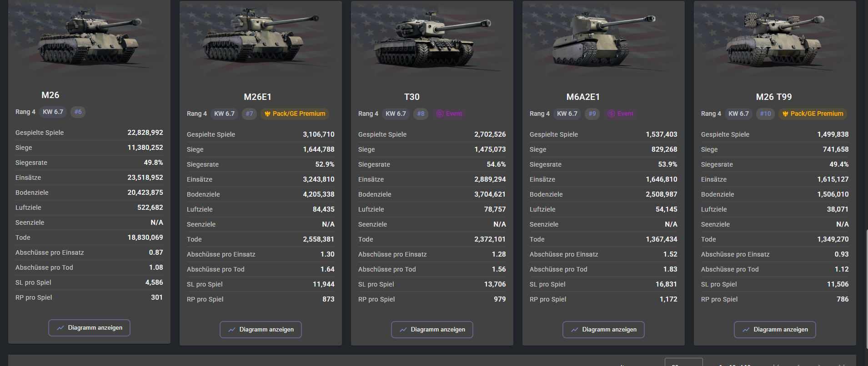Click the chart icon in M6A2E1's Diagramm button

click(x=574, y=330)
